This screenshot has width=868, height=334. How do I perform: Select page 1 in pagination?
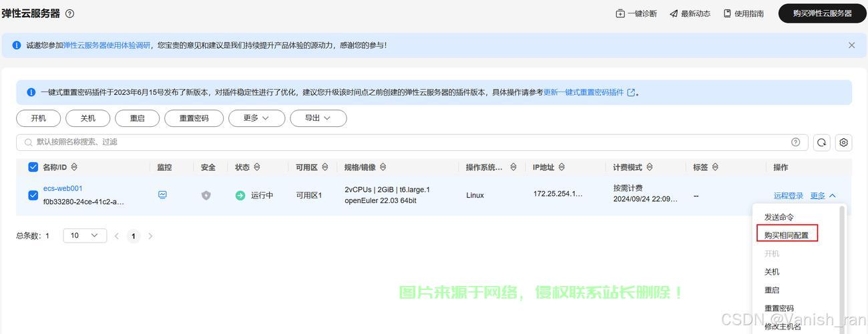[134, 236]
